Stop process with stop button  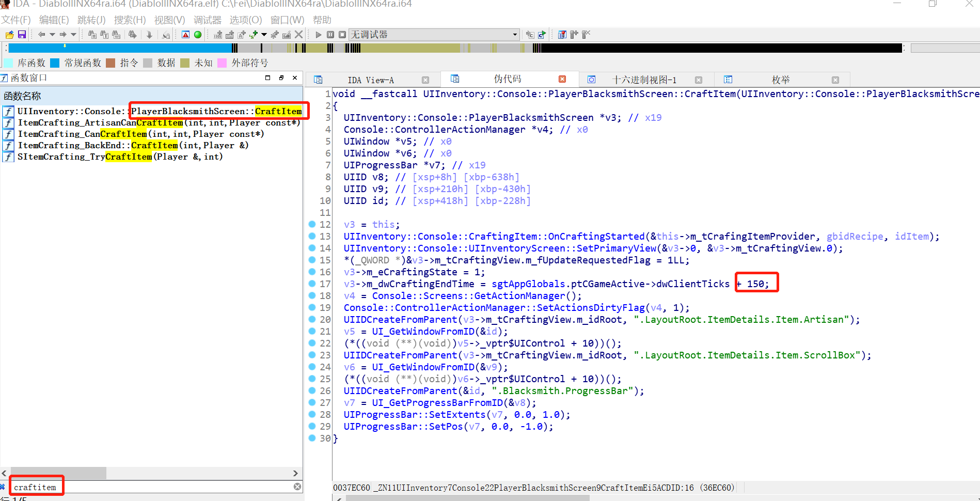pyautogui.click(x=342, y=35)
